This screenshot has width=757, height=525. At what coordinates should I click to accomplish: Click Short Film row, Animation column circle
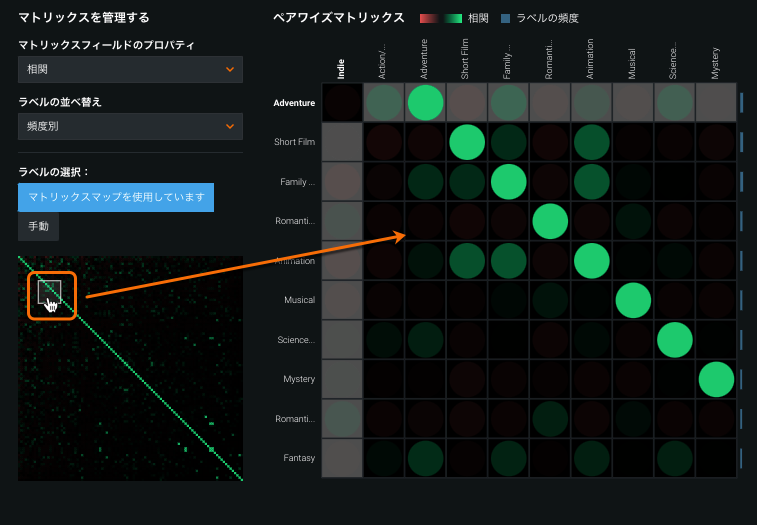[591, 142]
